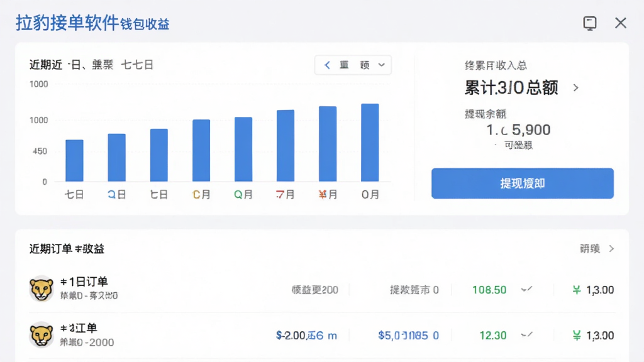Select the chart bar above the 7月 label
Image resolution: width=644 pixels, height=362 pixels.
click(x=286, y=146)
